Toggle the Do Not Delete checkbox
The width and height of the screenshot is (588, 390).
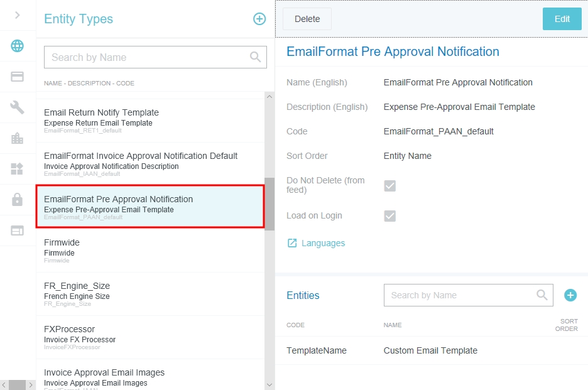pyautogui.click(x=390, y=186)
